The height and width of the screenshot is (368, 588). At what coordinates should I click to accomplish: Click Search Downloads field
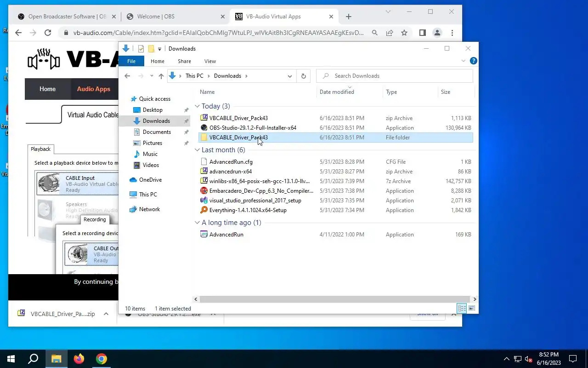pyautogui.click(x=395, y=76)
